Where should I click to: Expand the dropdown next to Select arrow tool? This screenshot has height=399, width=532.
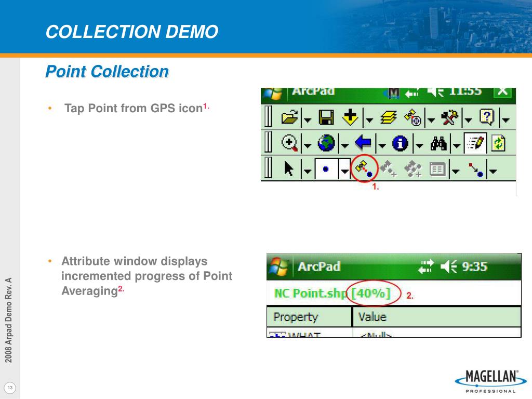307,171
